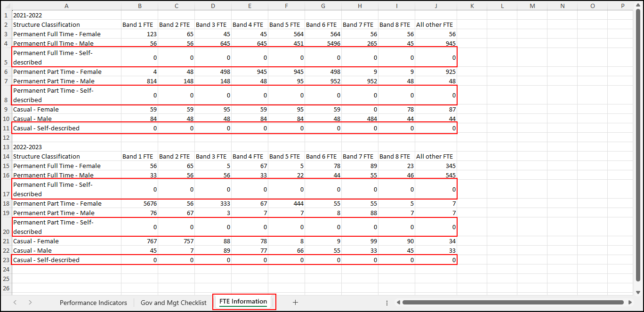Click the cell containing 5676
This screenshot has width=644, height=312.
tap(139, 203)
